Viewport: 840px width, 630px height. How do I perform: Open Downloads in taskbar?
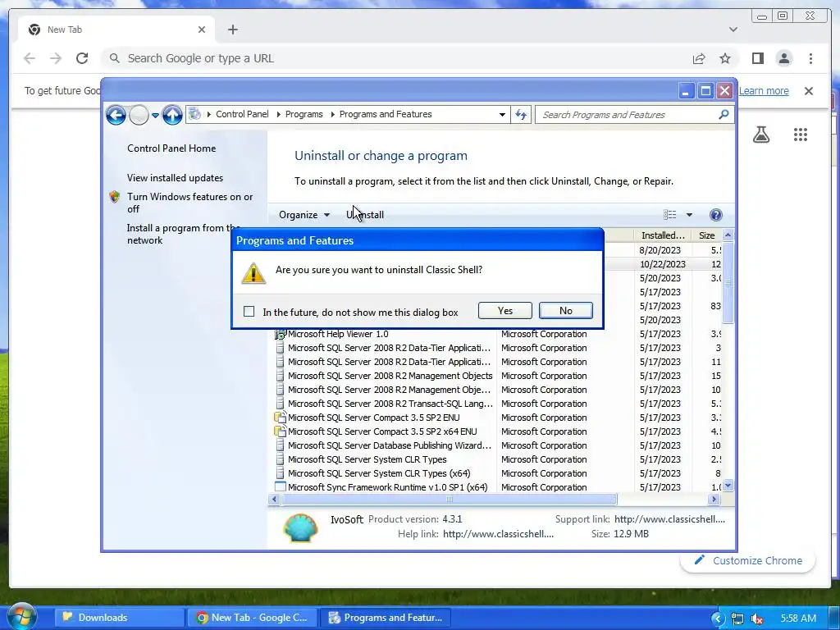(118, 618)
